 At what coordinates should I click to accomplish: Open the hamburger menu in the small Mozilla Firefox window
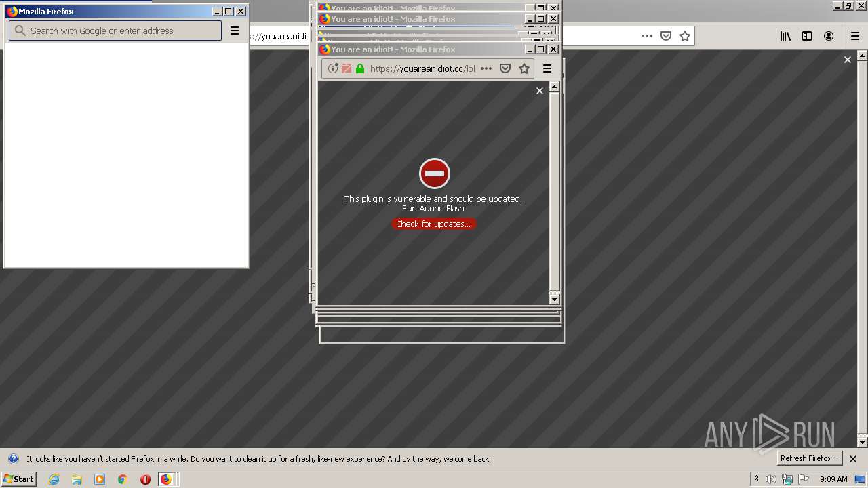235,30
